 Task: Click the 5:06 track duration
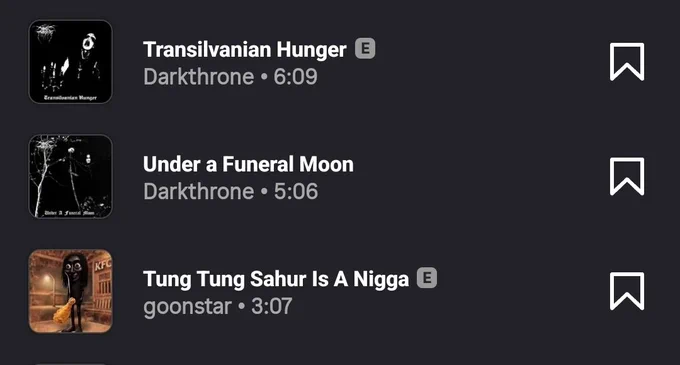(296, 191)
